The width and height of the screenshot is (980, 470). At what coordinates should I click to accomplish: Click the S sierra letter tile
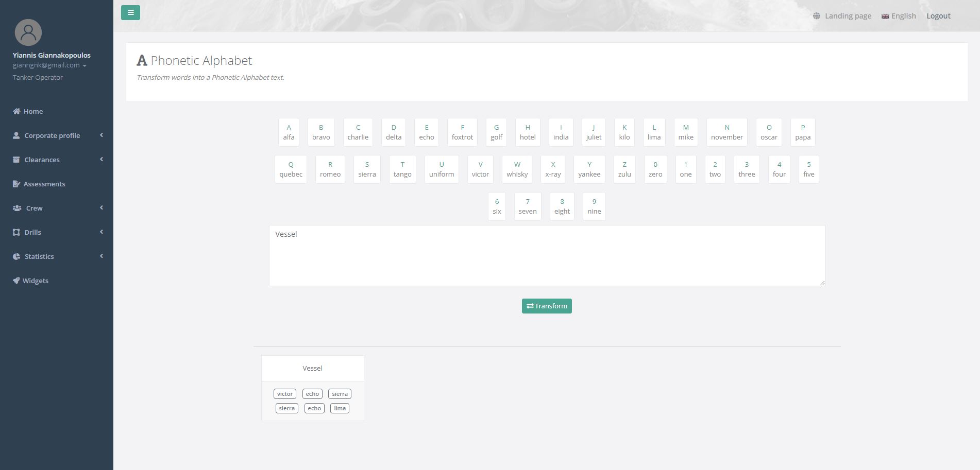(367, 169)
